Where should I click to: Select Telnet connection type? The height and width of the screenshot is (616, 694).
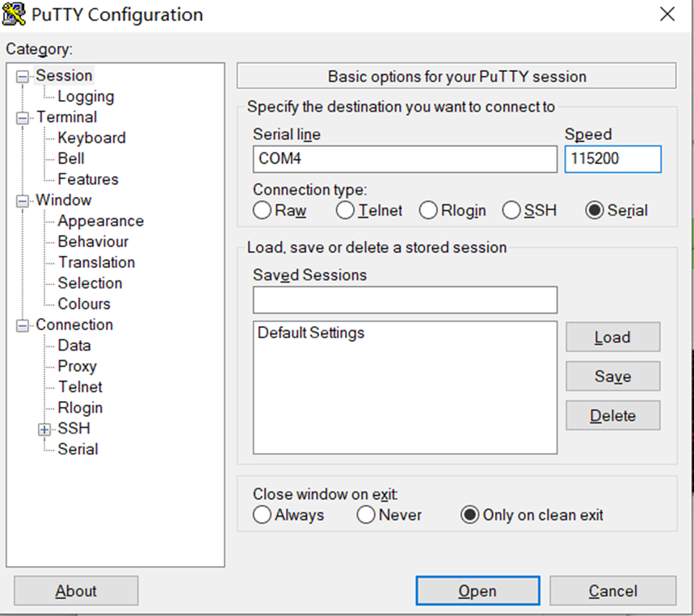(x=345, y=210)
